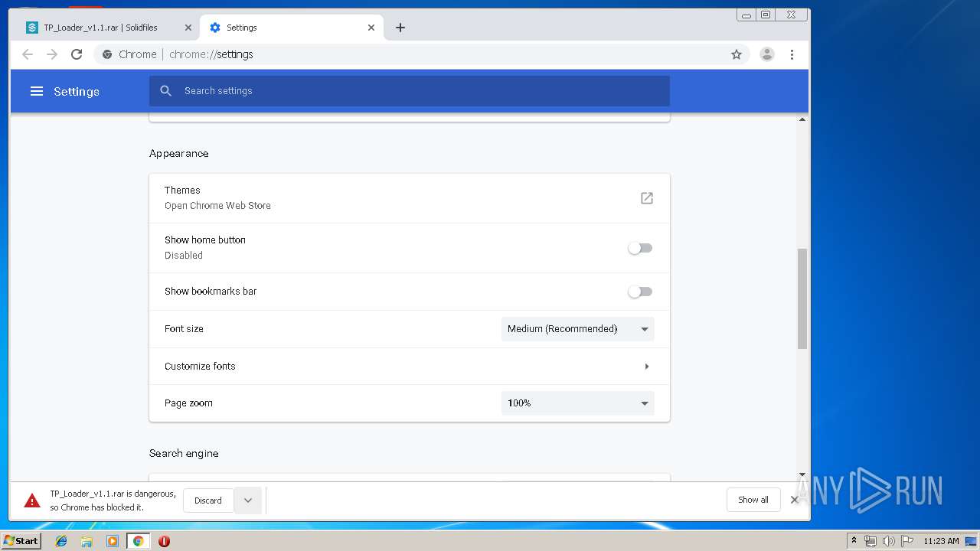Click the Chrome site info icon in address bar
This screenshot has height=551, width=980.
click(x=107, y=54)
